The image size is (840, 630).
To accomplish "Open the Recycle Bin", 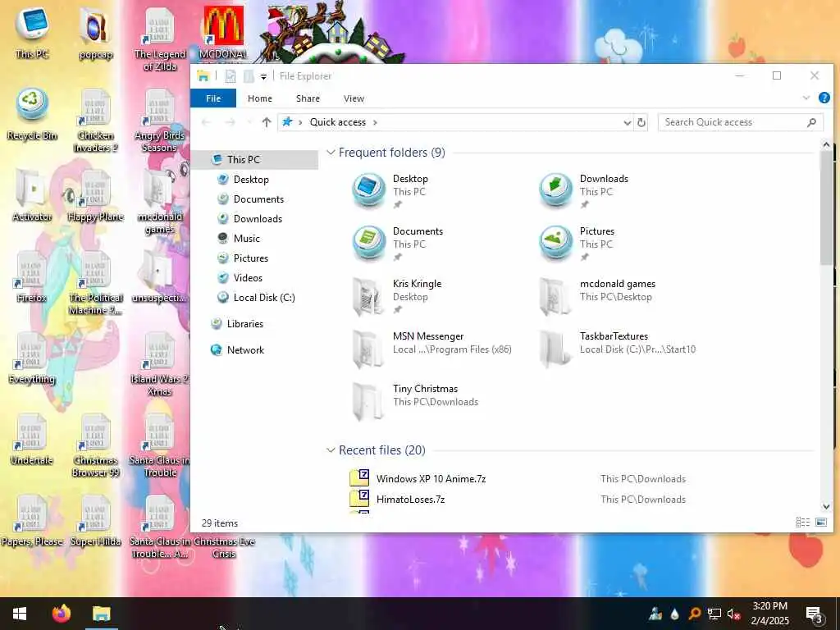I will coord(32,115).
